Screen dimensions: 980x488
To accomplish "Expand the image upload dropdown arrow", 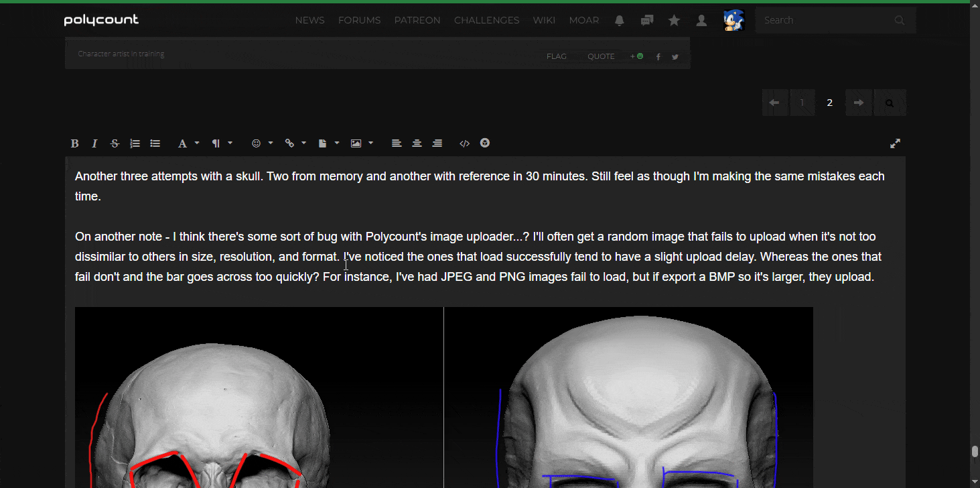I will [x=370, y=143].
